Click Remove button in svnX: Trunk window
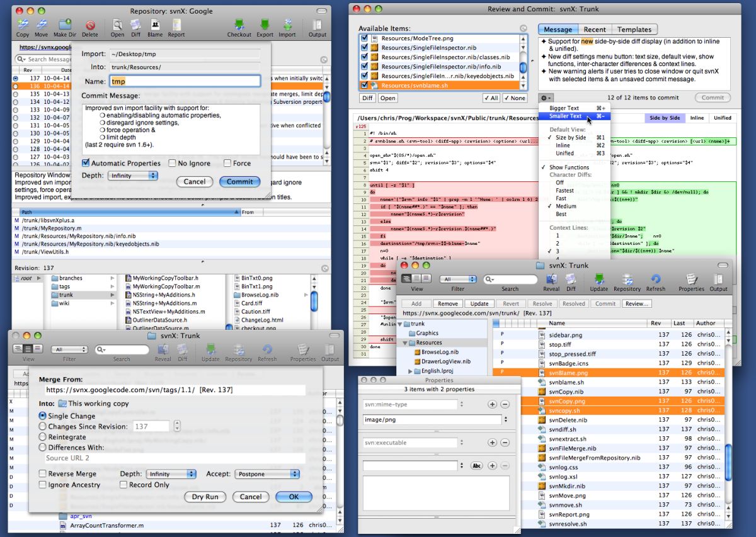The width and height of the screenshot is (756, 537). click(x=447, y=303)
